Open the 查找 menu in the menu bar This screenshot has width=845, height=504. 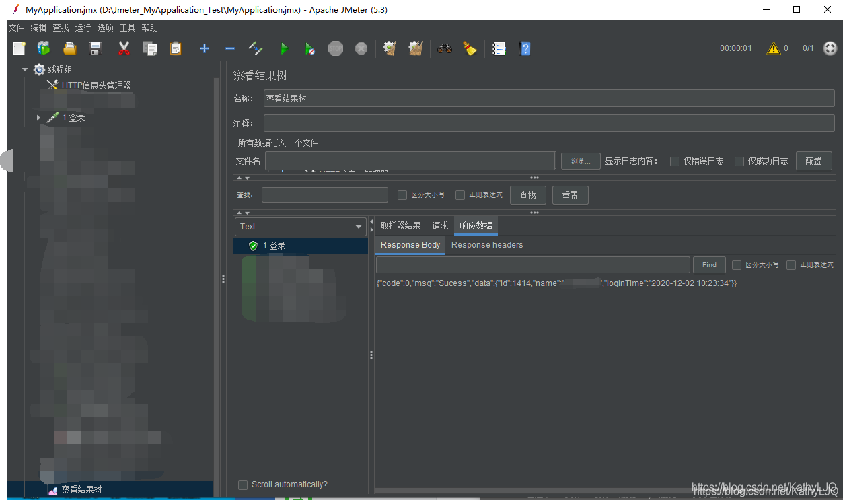tap(61, 28)
